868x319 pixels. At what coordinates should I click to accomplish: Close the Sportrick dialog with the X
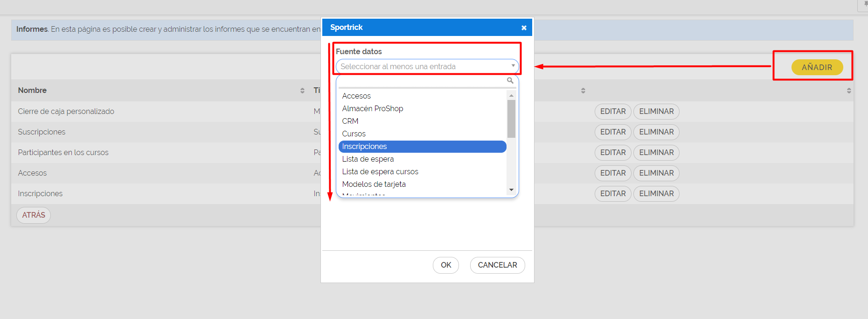(x=524, y=28)
